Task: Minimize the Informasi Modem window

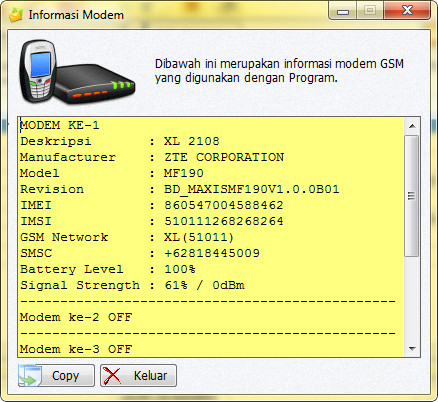Action: pyautogui.click(x=343, y=10)
